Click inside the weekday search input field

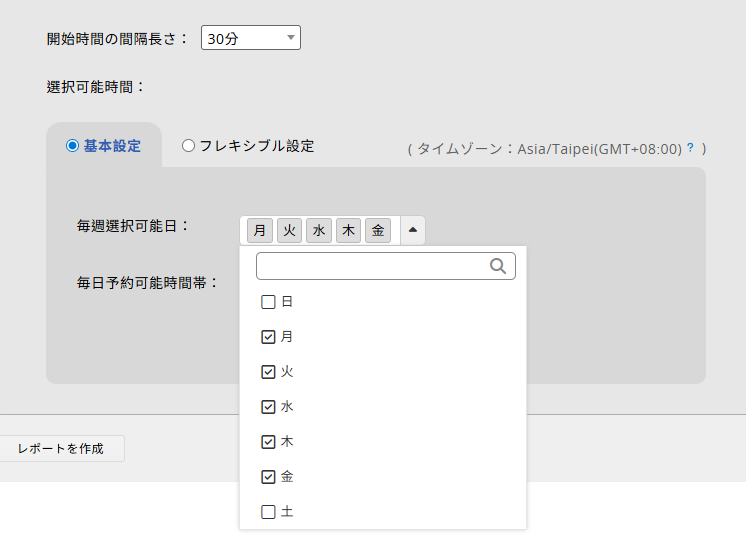(372, 266)
